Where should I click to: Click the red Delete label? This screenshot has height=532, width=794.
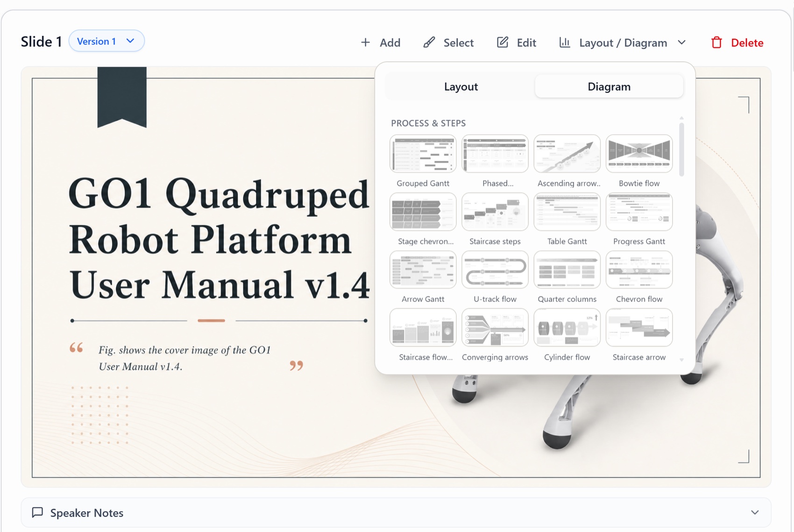(x=747, y=43)
